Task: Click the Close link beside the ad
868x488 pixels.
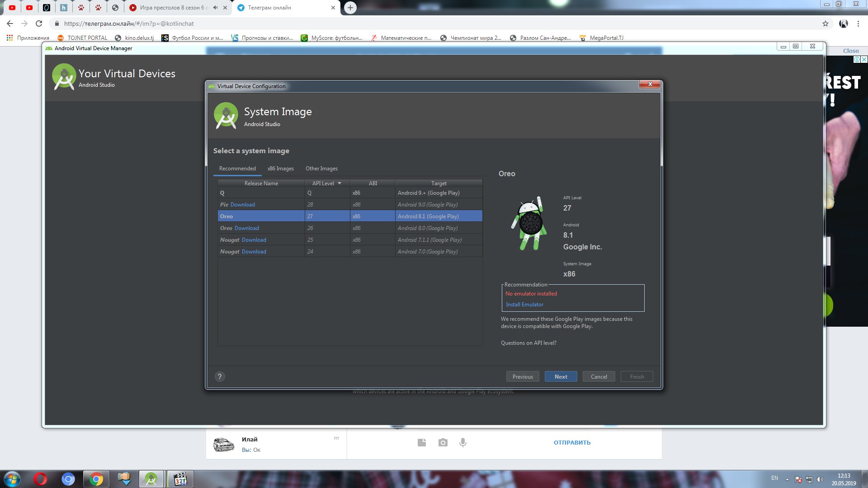Action: [850, 51]
